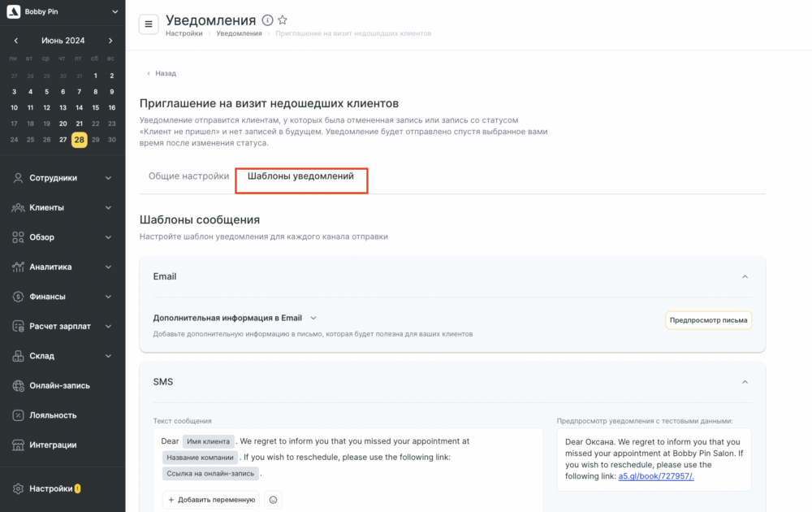Go to previous month in calendar
This screenshot has width=812, height=512.
[x=16, y=41]
